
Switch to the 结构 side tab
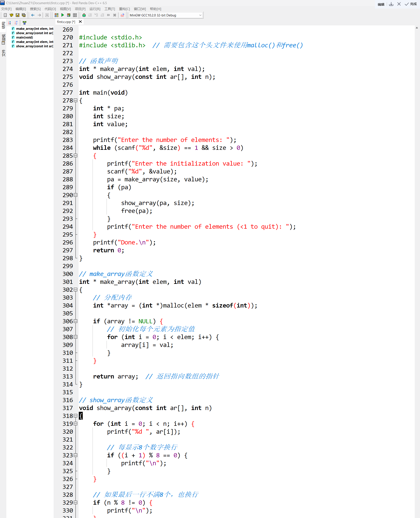coord(3,25)
